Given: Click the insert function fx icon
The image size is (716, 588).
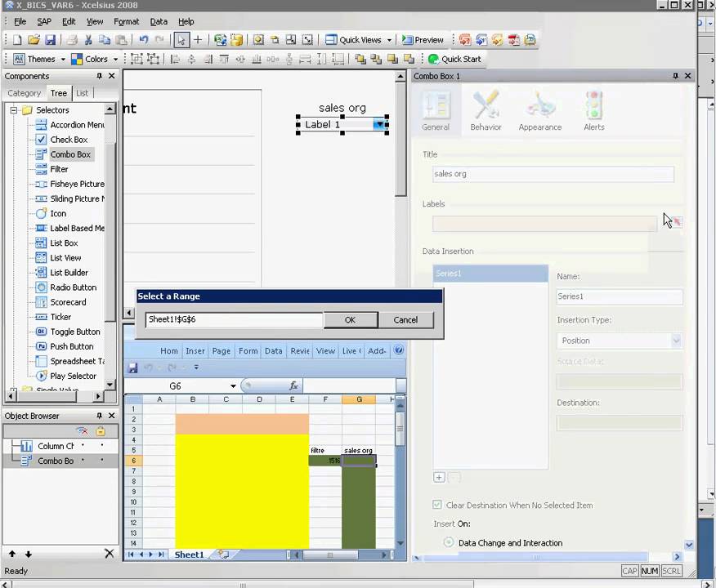Looking at the screenshot, I should click(293, 386).
